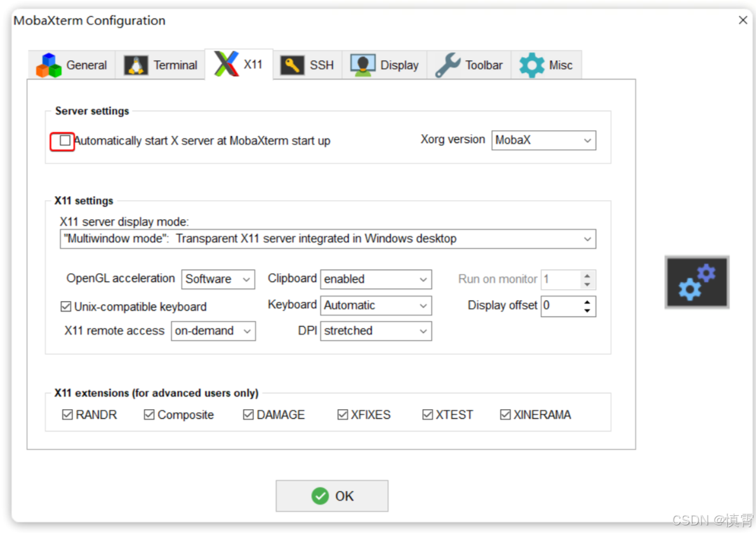Click the 'X11 settings' group label
The width and height of the screenshot is (756, 533).
click(84, 201)
